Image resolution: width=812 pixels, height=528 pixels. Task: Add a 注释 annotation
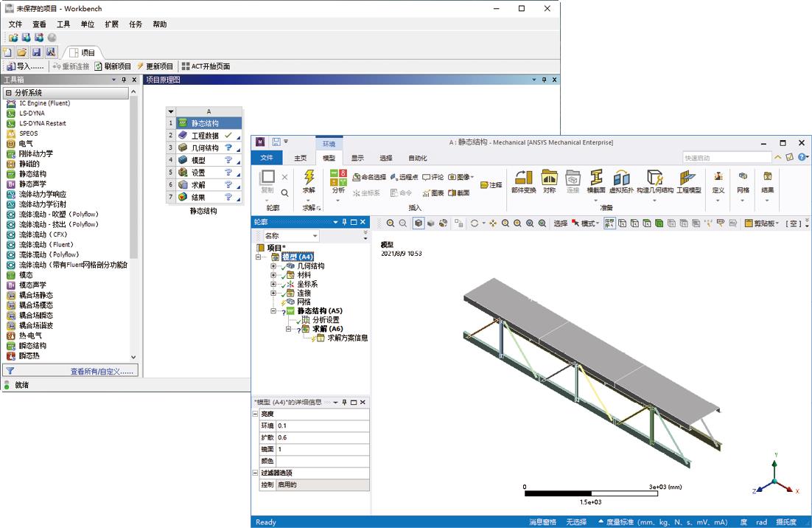tap(491, 185)
